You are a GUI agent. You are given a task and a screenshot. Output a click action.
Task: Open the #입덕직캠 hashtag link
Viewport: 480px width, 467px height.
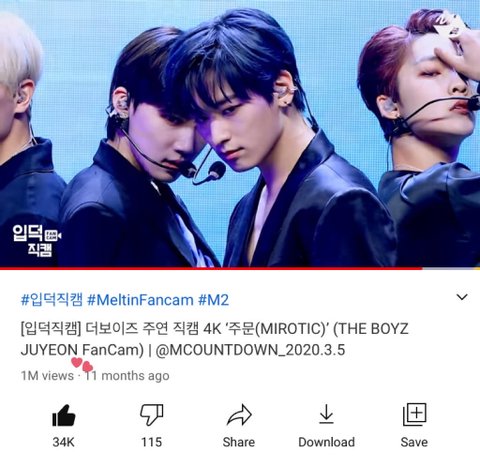tap(51, 300)
